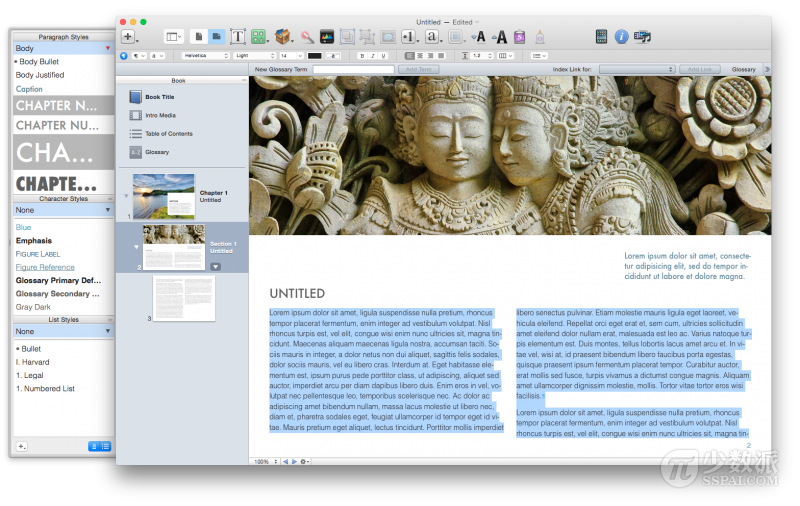Go to next page arrow

click(294, 461)
